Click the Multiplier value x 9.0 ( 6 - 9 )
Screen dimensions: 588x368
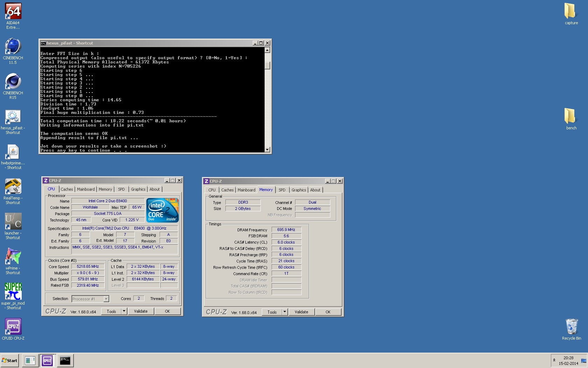coord(88,273)
